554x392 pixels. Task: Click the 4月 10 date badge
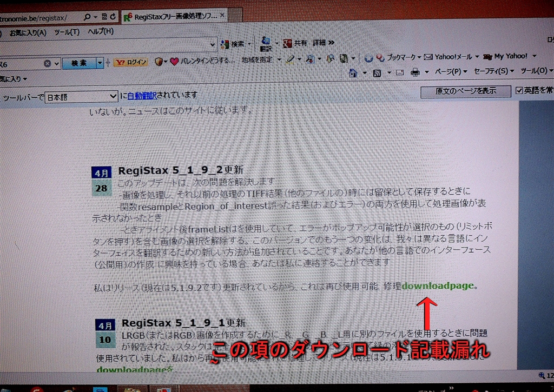coord(105,333)
